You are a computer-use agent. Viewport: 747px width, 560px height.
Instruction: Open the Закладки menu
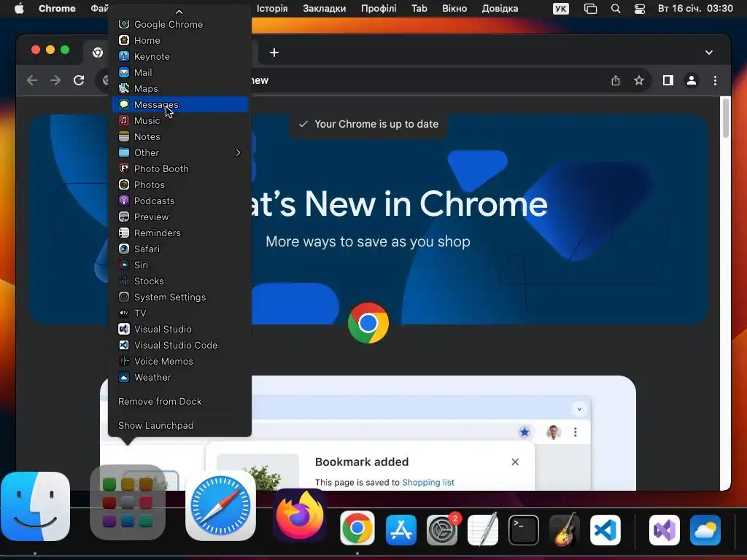pyautogui.click(x=325, y=9)
